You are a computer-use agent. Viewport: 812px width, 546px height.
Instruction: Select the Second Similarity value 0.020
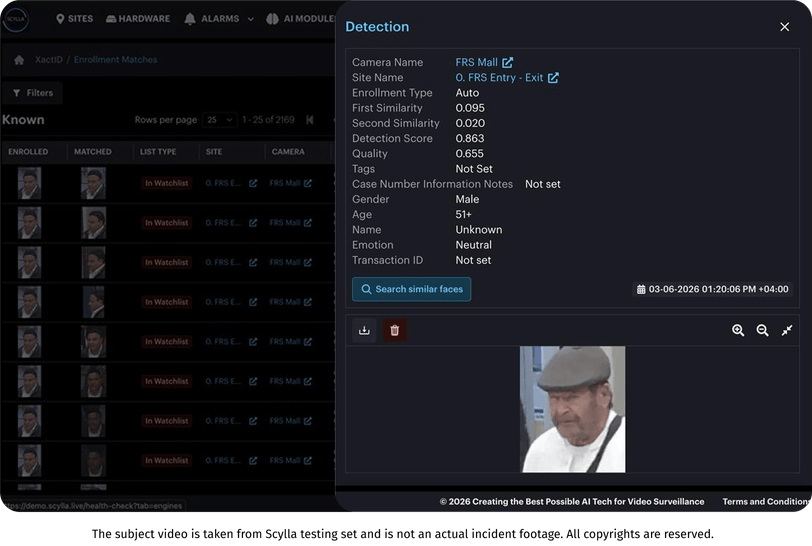click(470, 123)
